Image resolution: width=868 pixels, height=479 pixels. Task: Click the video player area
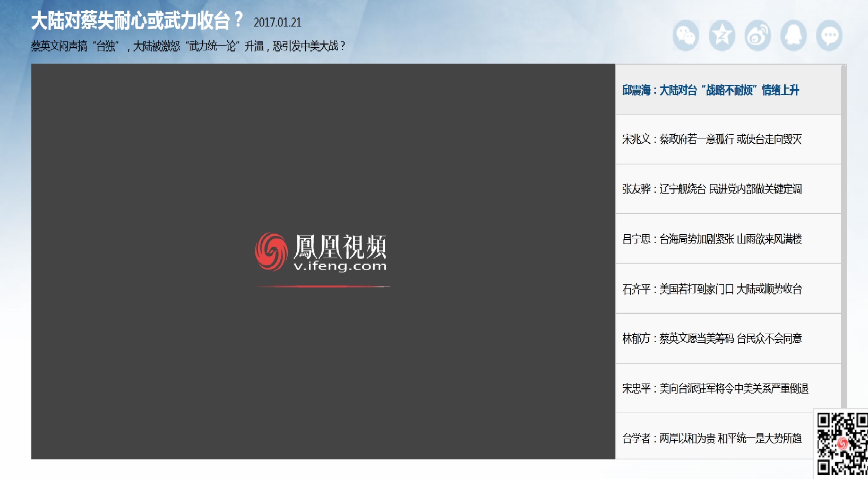click(x=323, y=262)
